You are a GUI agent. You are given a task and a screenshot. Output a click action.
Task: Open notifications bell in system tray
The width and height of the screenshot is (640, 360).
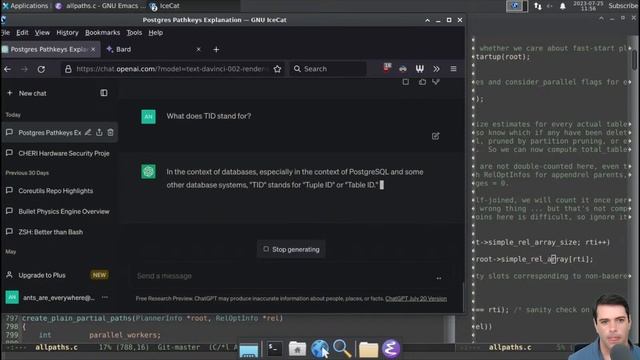pos(562,6)
